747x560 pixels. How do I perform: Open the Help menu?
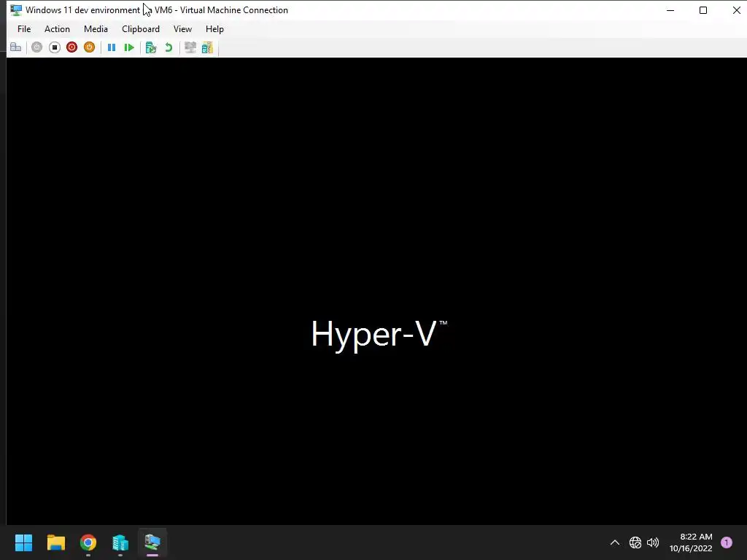click(x=214, y=29)
